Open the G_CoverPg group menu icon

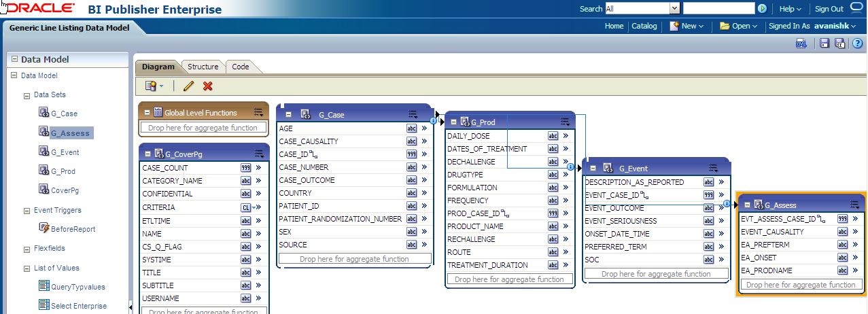coord(259,154)
